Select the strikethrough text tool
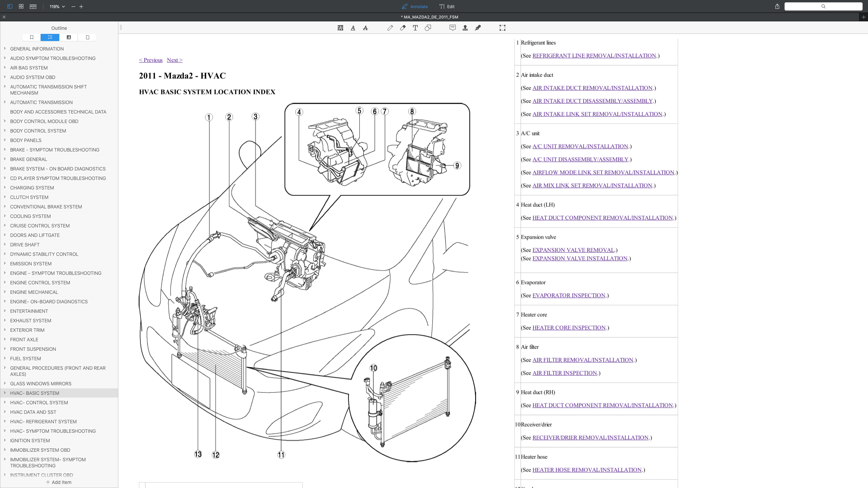 click(366, 28)
